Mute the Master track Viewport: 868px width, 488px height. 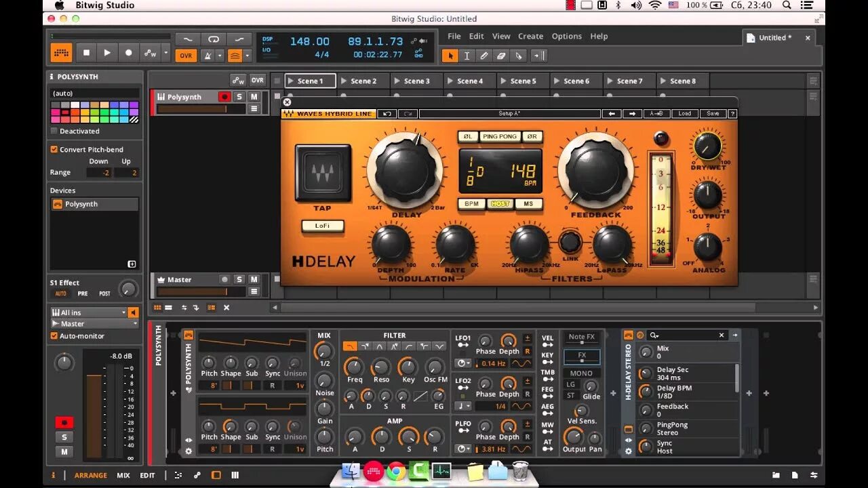(x=254, y=279)
